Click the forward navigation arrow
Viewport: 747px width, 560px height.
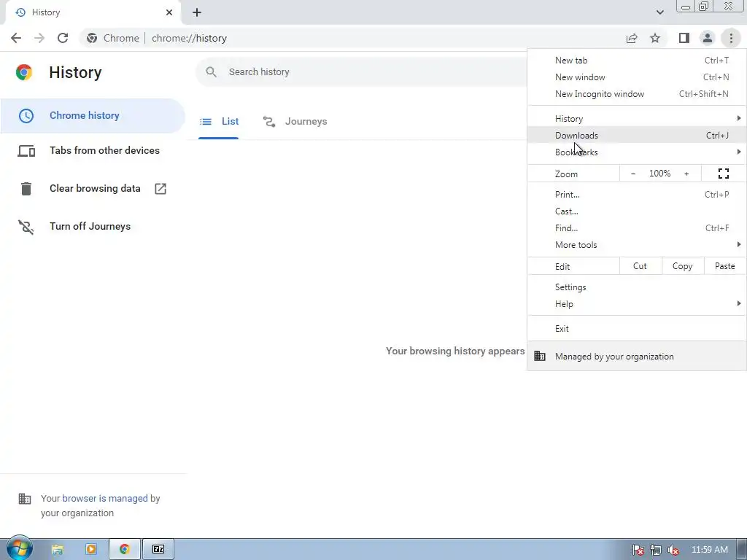pyautogui.click(x=39, y=38)
